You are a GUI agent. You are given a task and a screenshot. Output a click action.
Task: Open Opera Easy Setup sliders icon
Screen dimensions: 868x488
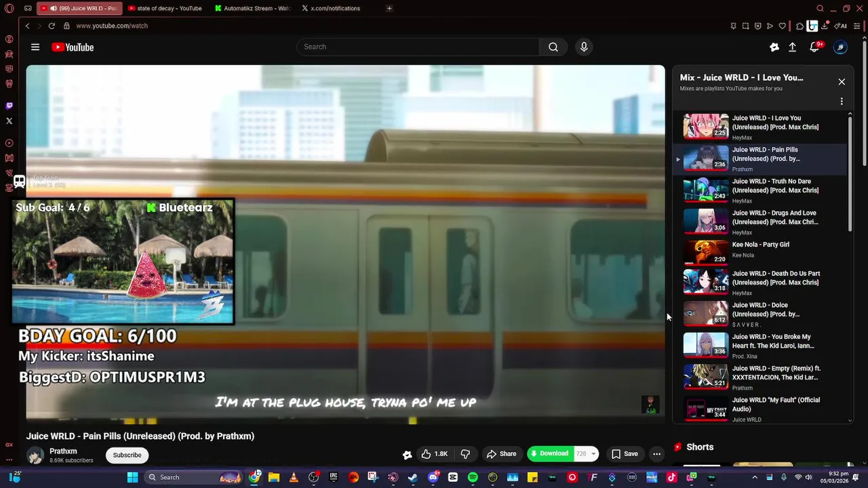point(856,26)
